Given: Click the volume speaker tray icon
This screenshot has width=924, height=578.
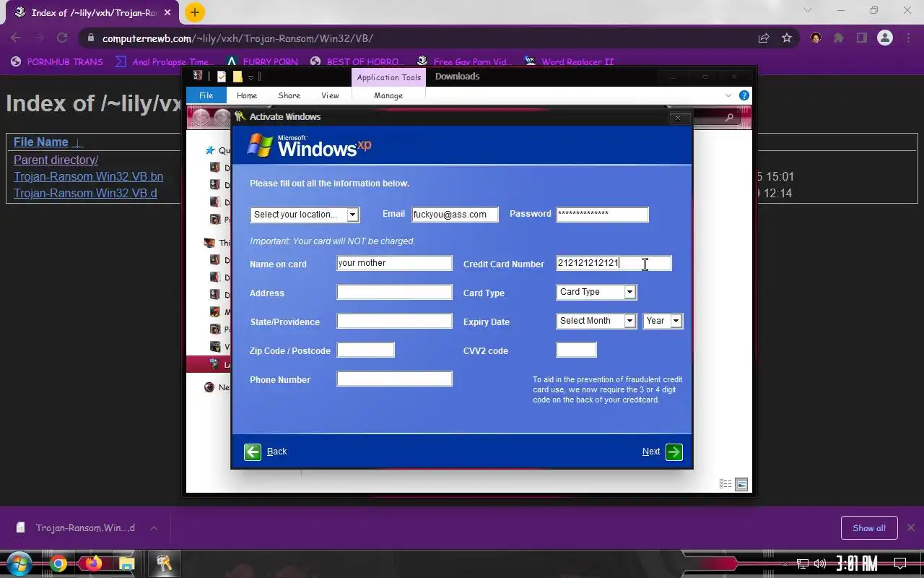Looking at the screenshot, I should pyautogui.click(x=820, y=564).
